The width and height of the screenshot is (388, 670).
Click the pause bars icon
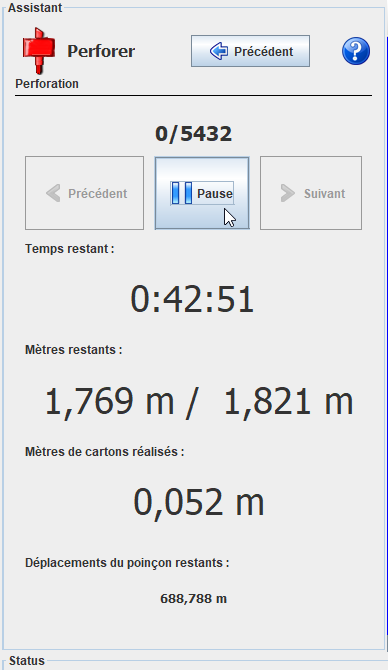point(182,193)
